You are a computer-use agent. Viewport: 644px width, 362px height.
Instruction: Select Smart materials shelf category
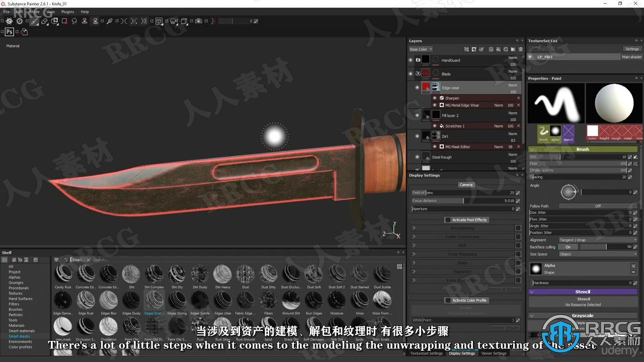[22, 331]
